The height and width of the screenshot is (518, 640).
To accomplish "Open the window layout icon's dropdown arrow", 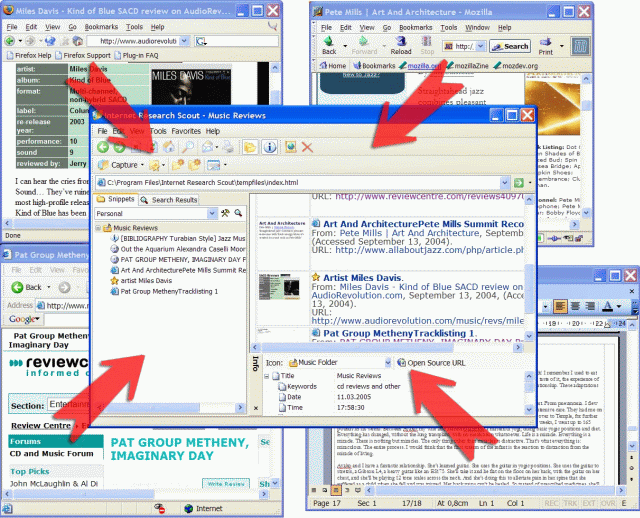I will (225, 165).
